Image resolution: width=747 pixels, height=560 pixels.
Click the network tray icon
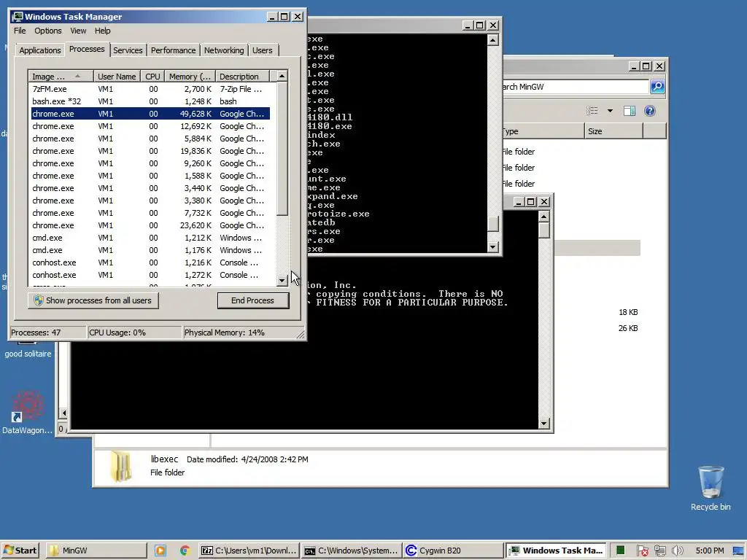(659, 551)
